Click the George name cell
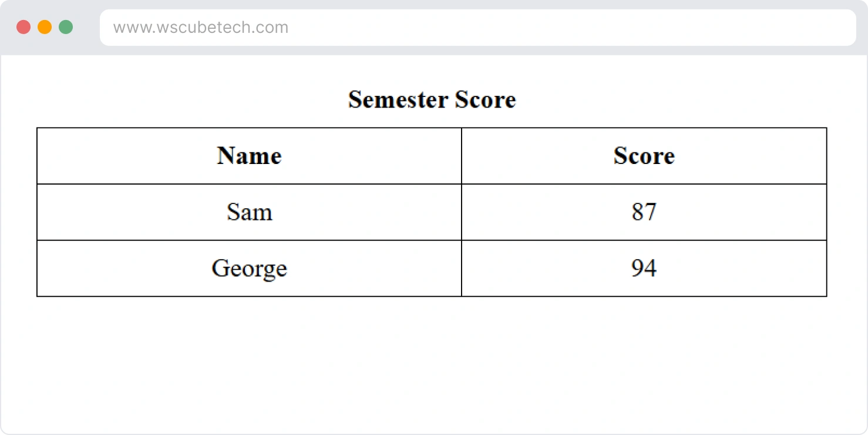The height and width of the screenshot is (435, 868). point(249,269)
